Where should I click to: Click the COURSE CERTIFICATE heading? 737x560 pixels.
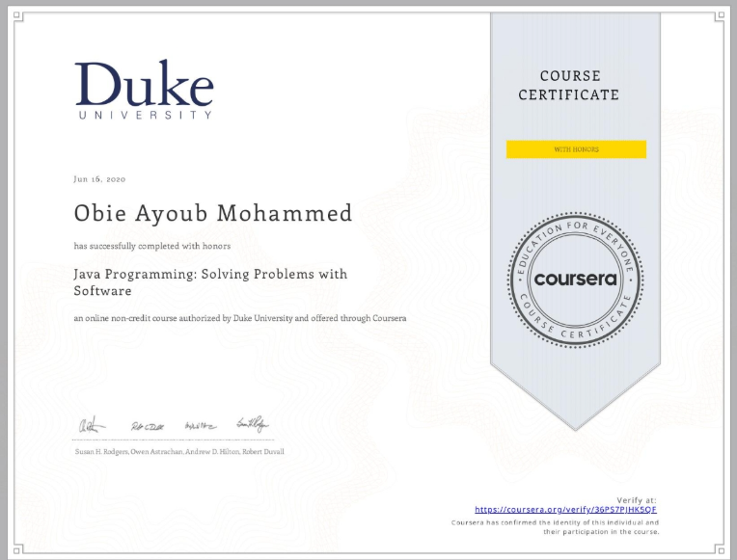coord(569,85)
